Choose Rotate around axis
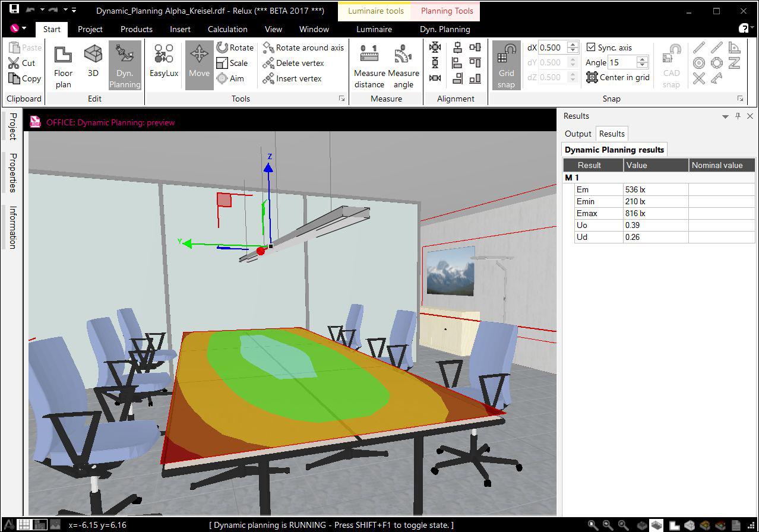Screen dimensions: 759x532 (x=303, y=47)
